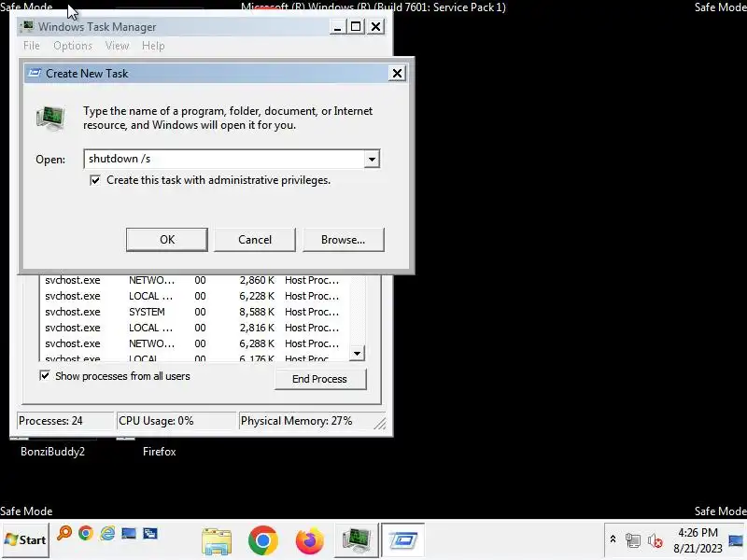
Task: Click the Switch Between Windows quick launch icon
Action: [x=150, y=533]
